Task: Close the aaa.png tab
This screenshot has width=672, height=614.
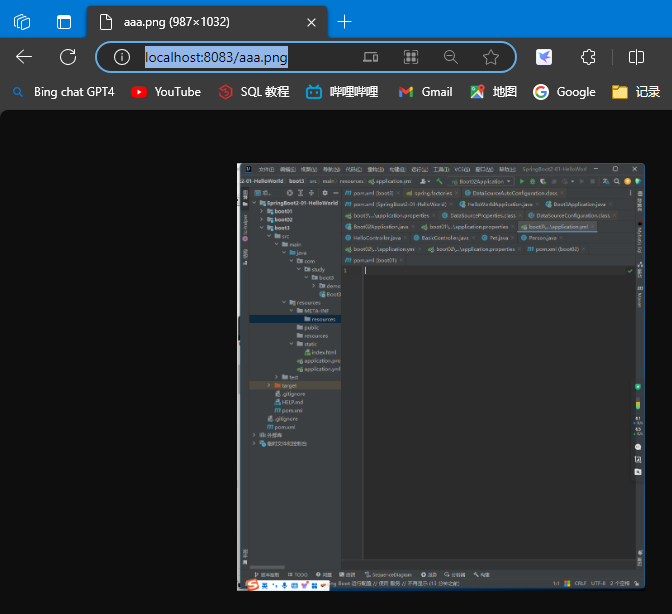Action: 312,22
